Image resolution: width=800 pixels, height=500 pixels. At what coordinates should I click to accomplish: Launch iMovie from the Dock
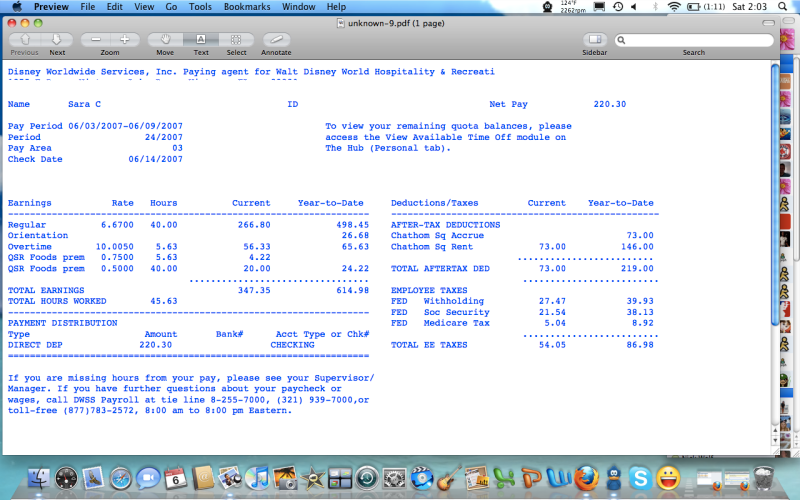point(312,478)
